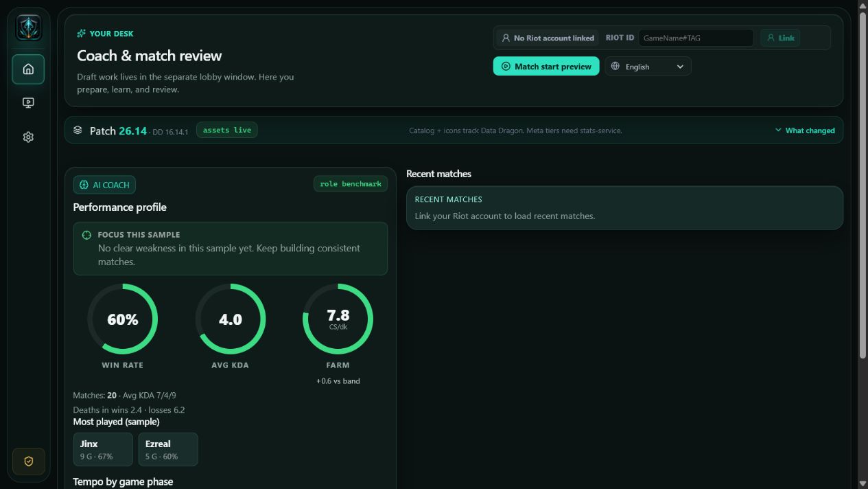Click the 60% win rate ring
The width and height of the screenshot is (868, 489).
click(x=123, y=319)
